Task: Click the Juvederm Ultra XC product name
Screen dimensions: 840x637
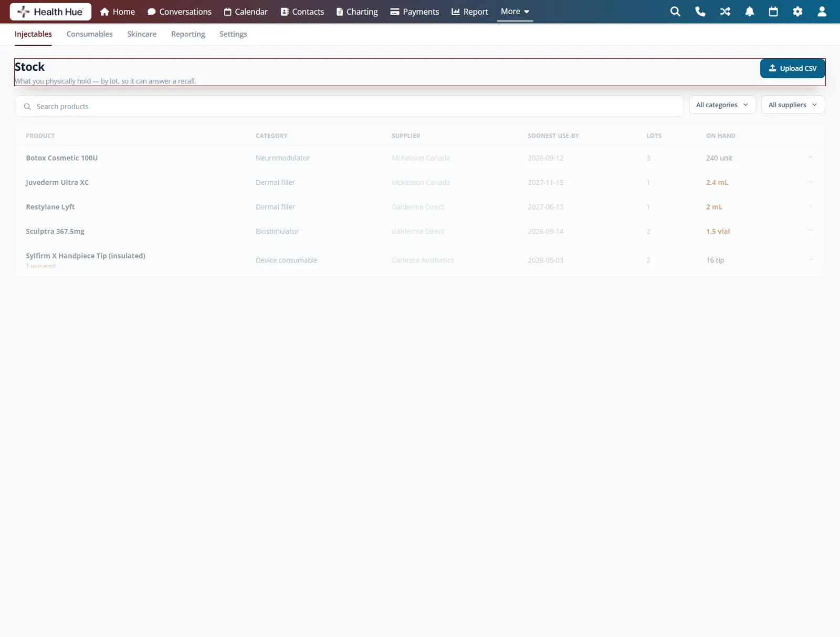Action: pos(57,183)
